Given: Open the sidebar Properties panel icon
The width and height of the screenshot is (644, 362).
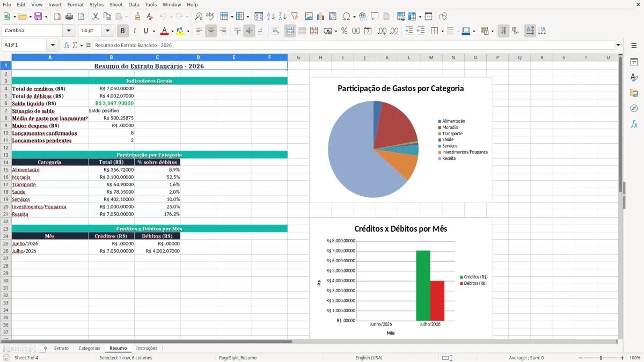Looking at the screenshot, I should (634, 62).
